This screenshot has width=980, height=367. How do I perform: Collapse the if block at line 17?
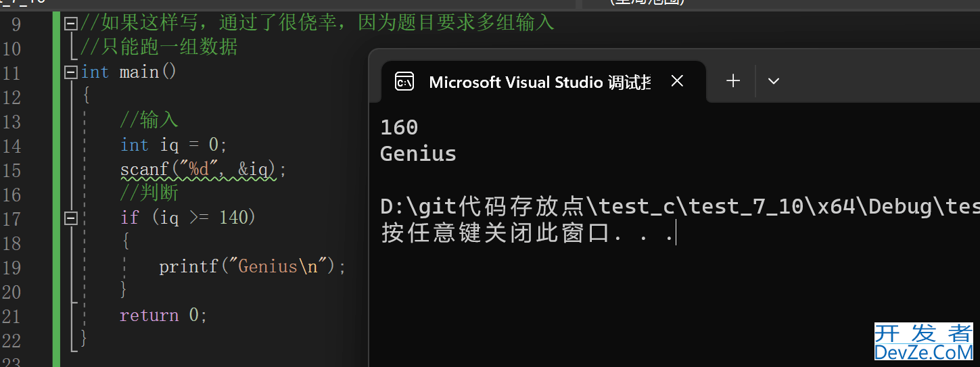coord(71,218)
